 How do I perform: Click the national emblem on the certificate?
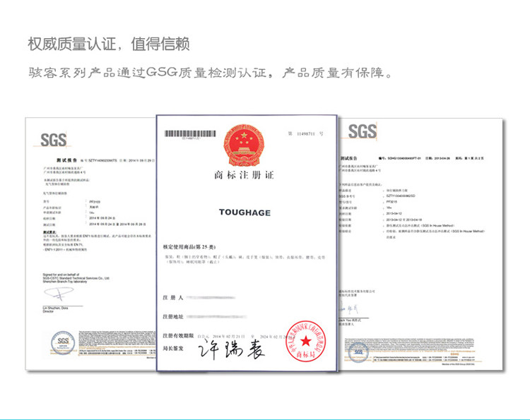click(x=244, y=145)
